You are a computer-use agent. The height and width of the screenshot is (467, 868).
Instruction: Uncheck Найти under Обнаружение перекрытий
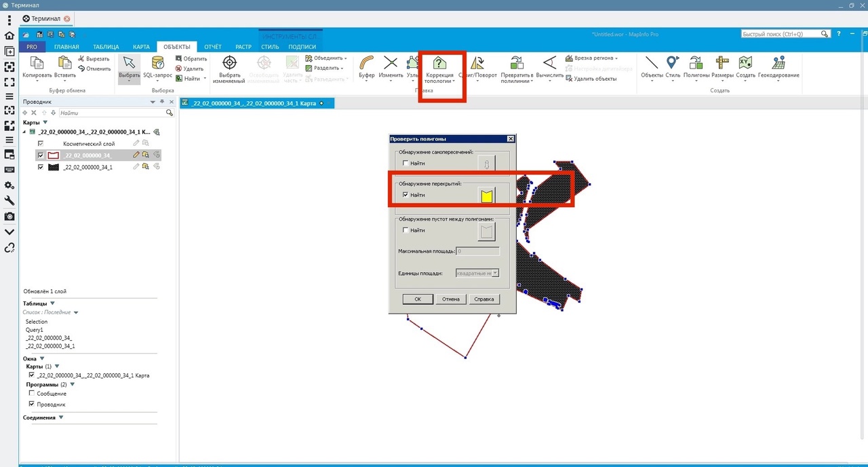[406, 195]
